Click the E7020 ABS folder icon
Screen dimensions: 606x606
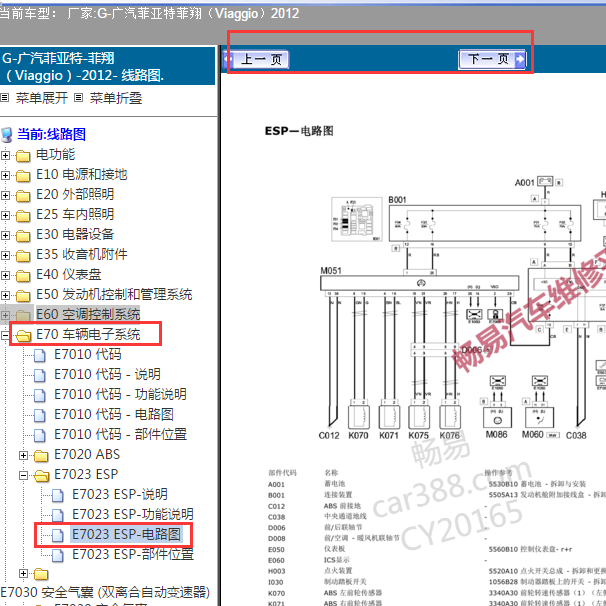click(x=41, y=456)
